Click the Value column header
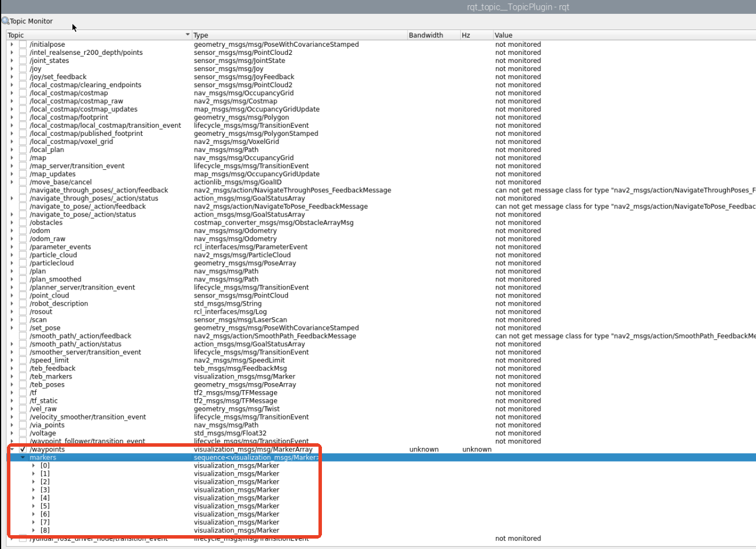The width and height of the screenshot is (756, 549). (624, 35)
